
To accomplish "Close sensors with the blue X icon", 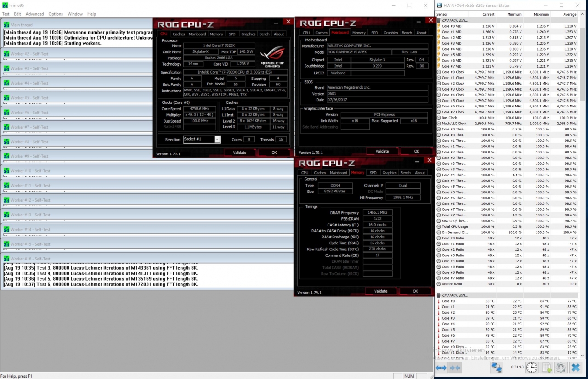I will pyautogui.click(x=576, y=368).
